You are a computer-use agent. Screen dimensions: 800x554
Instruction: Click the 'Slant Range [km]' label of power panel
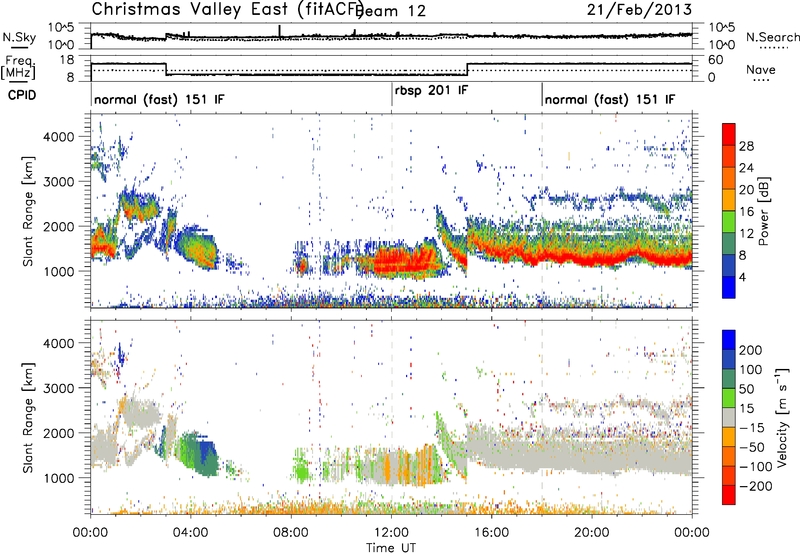tap(29, 211)
